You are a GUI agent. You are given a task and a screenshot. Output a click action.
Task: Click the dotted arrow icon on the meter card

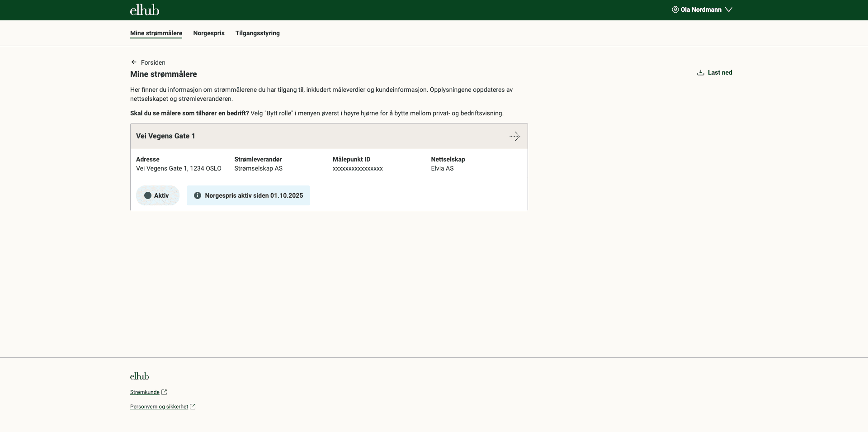pos(514,136)
